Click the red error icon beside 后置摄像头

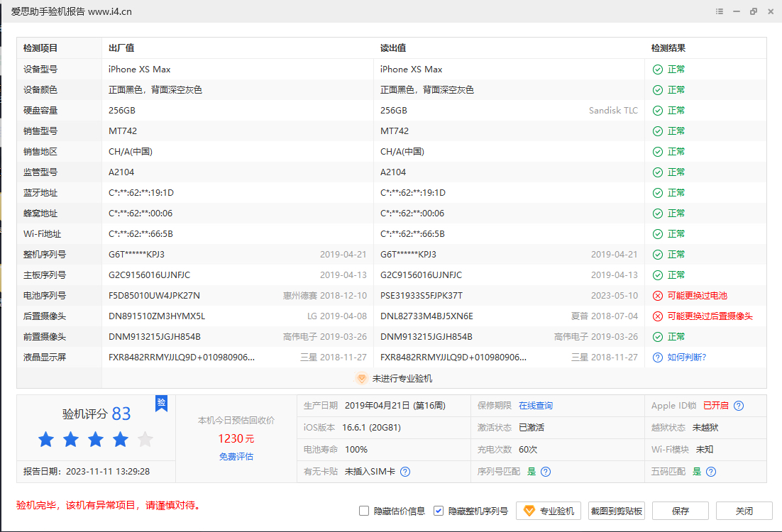pyautogui.click(x=656, y=316)
